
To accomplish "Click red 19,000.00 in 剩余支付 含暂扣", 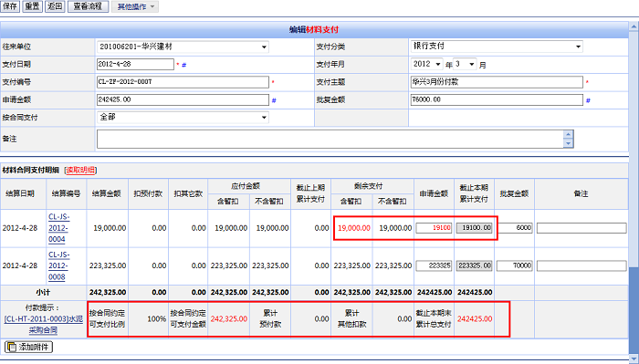I will point(354,228).
